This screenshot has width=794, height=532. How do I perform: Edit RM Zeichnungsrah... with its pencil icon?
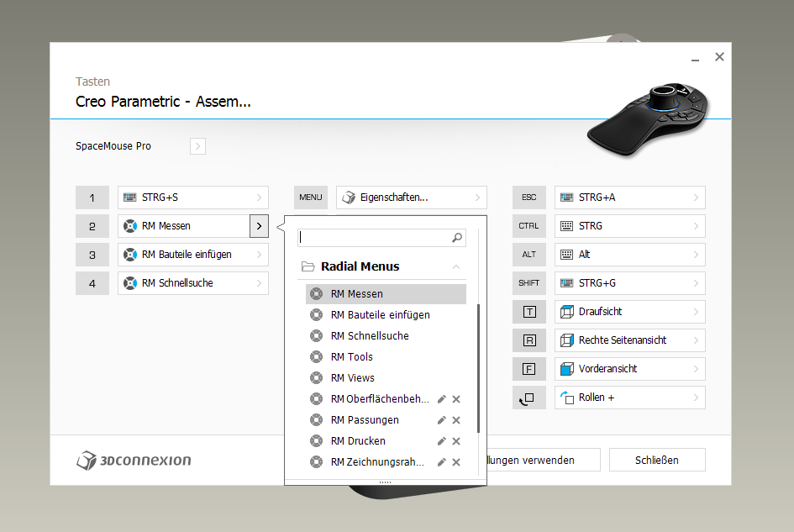[x=442, y=462]
